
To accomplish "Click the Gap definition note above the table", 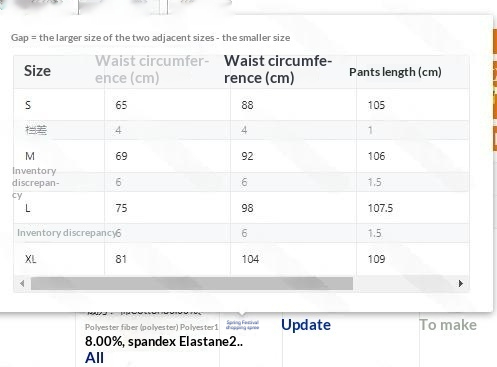I will click(150, 38).
